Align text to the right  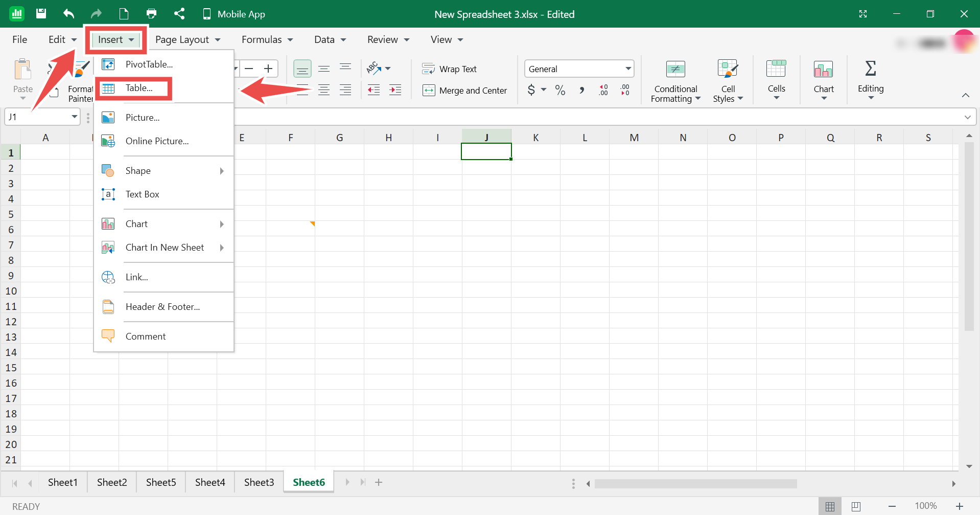click(345, 90)
